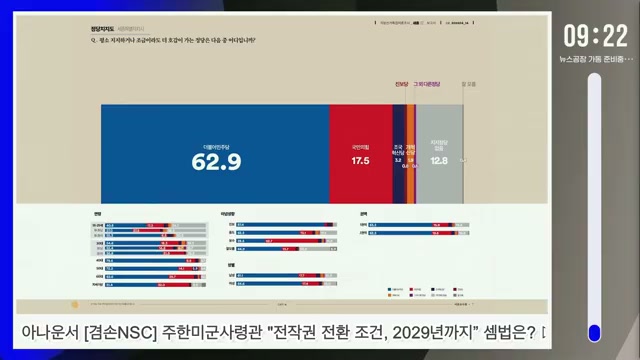
Task: Click the blue legend swatch for 더불어민주당
Action: click(x=389, y=289)
